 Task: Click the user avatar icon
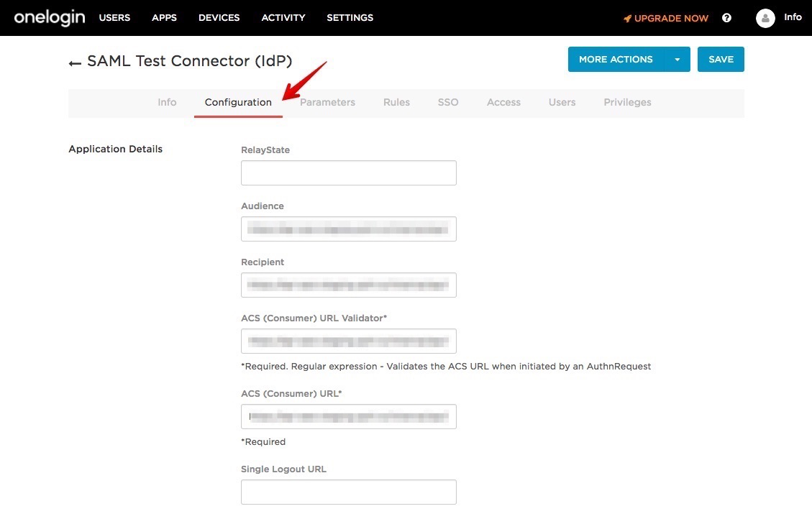pyautogui.click(x=765, y=18)
